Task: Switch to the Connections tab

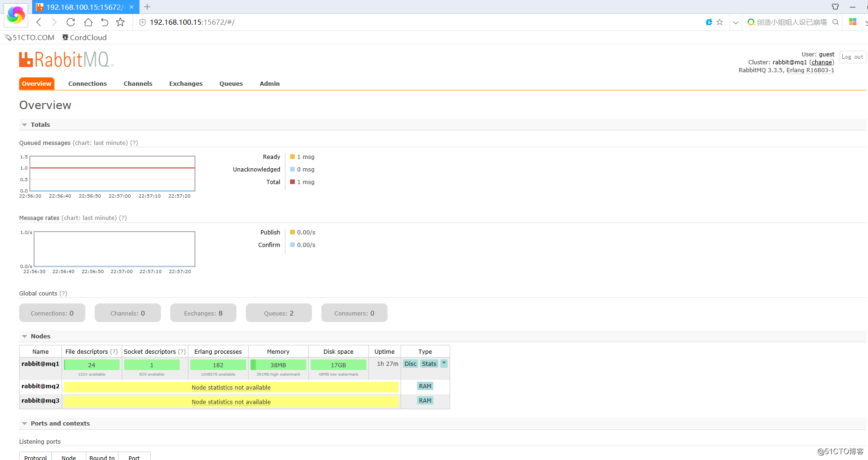Action: [x=88, y=83]
